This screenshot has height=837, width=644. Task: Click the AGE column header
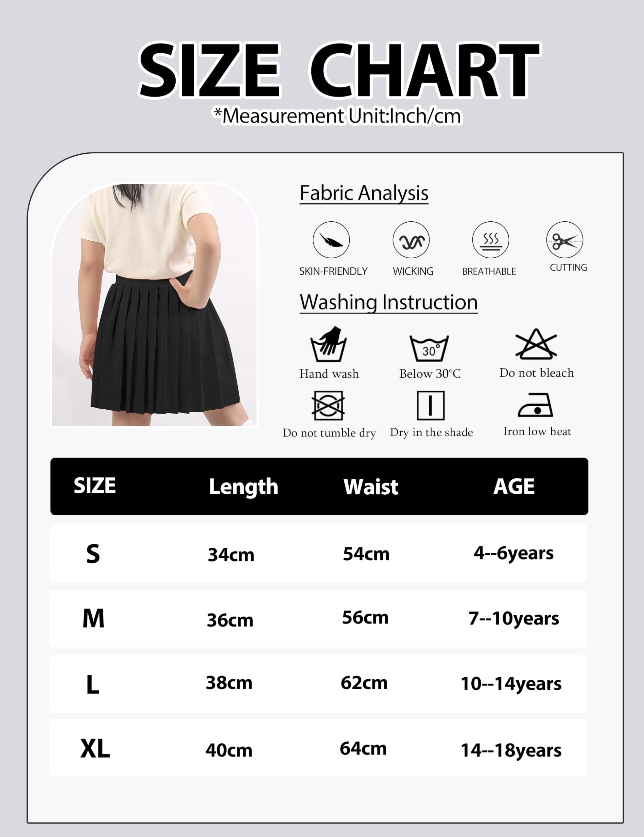tap(514, 486)
